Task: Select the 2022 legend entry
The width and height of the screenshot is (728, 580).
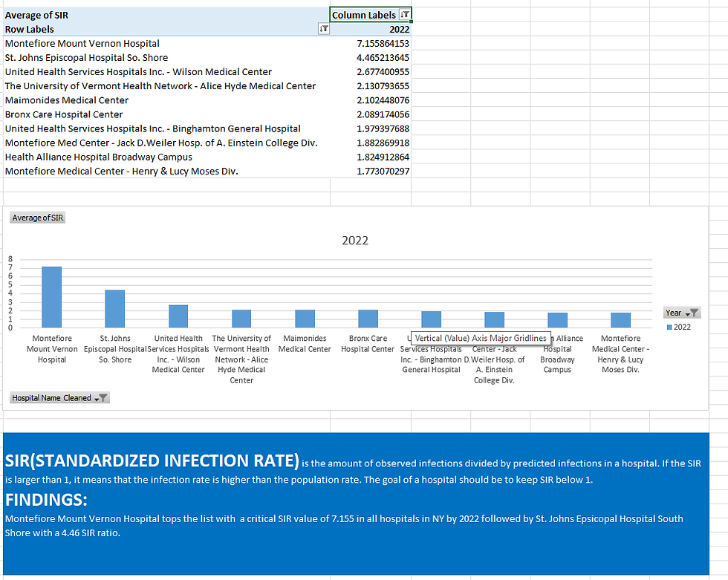Action: click(679, 327)
